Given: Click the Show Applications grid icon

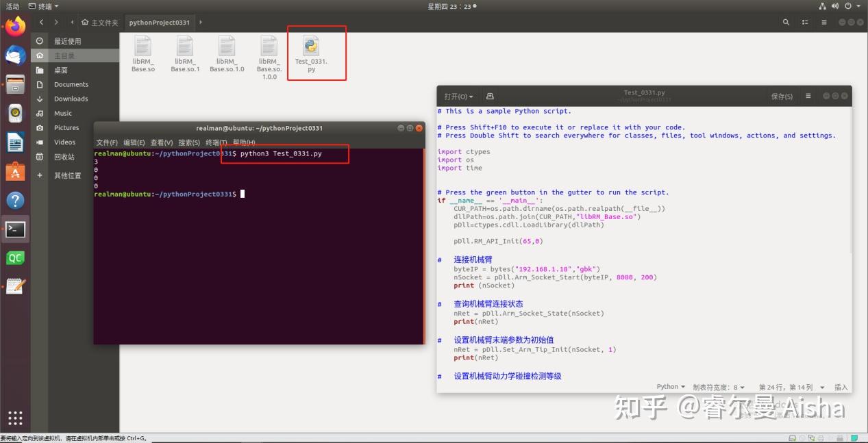Looking at the screenshot, I should [x=14, y=418].
